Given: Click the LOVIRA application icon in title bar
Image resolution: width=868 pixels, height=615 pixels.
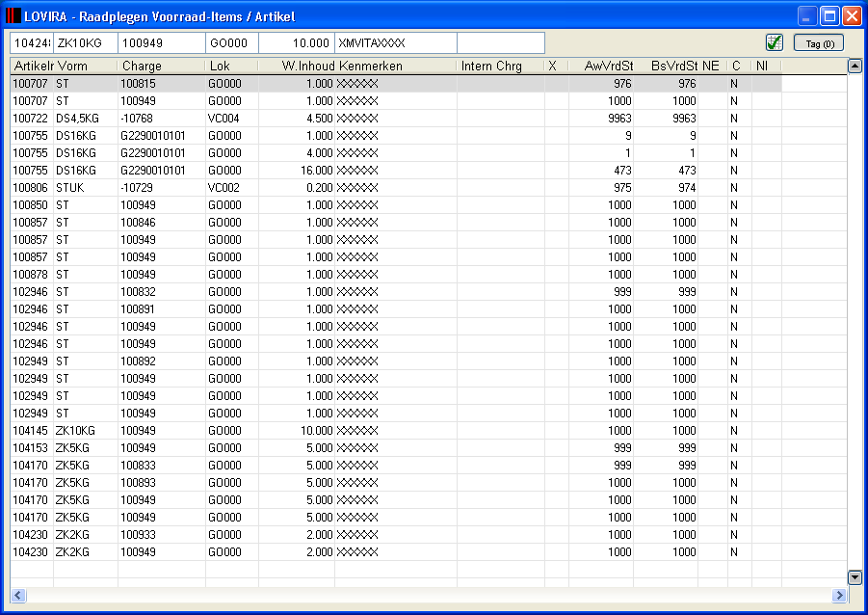Looking at the screenshot, I should [13, 16].
